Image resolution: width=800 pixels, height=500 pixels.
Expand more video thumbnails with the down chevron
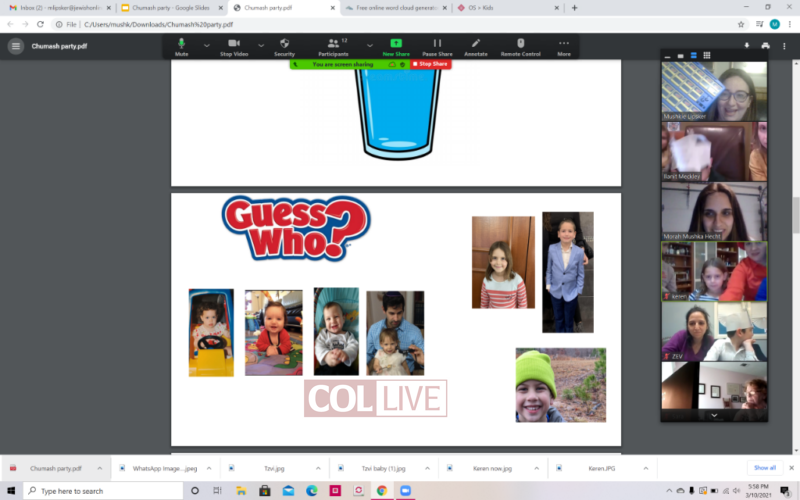714,415
